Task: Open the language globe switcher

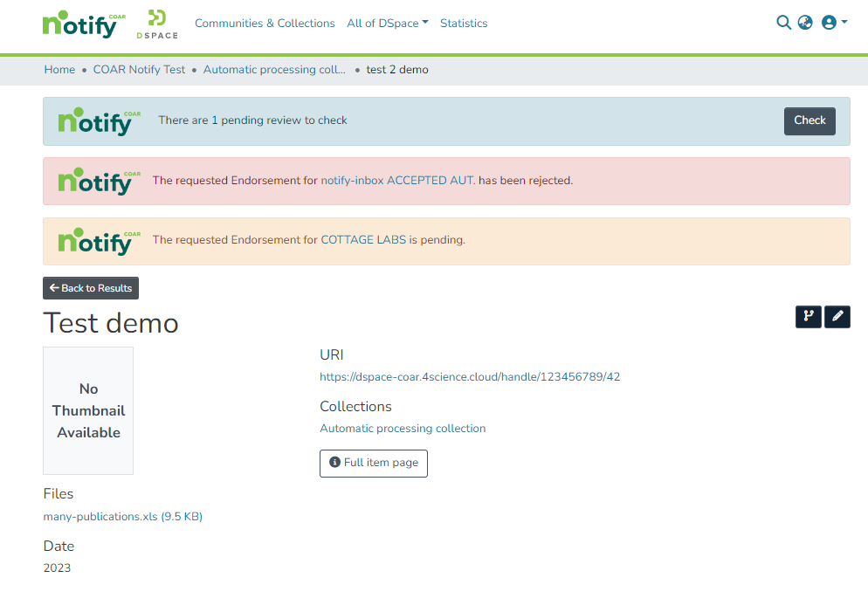Action: coord(805,23)
